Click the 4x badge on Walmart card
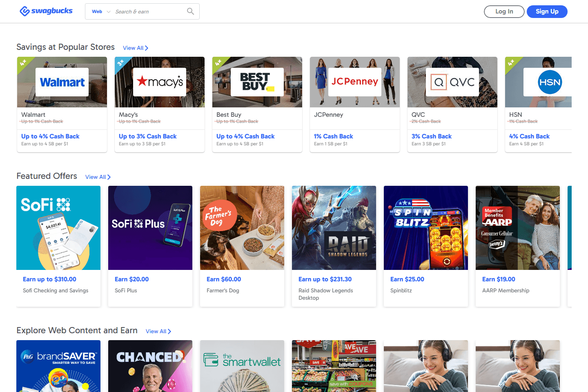588x392 pixels. (23, 62)
